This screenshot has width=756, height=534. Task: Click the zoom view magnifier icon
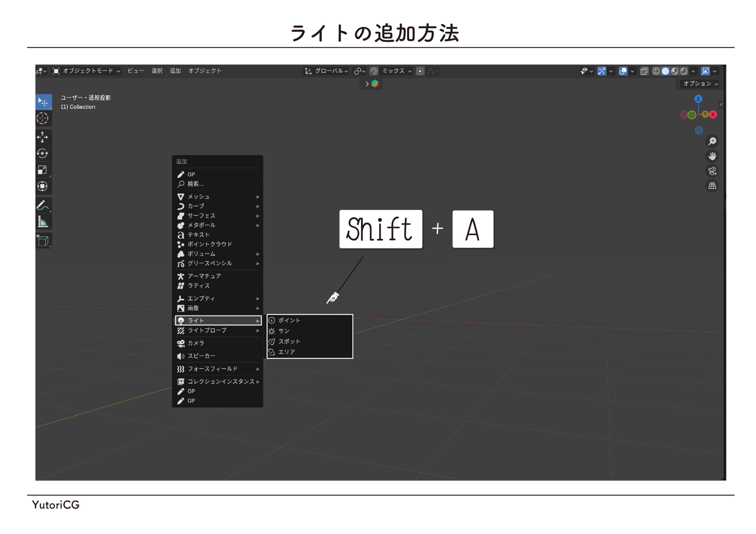click(x=712, y=142)
